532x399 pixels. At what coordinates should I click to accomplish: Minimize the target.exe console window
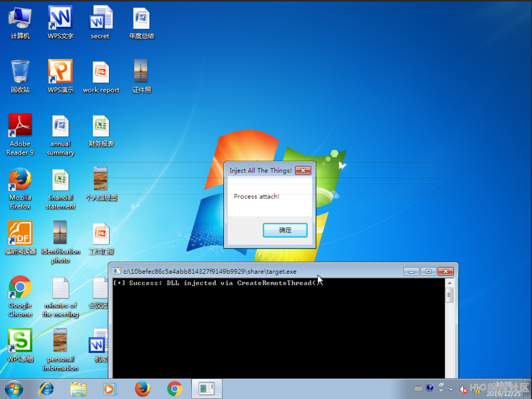click(411, 271)
